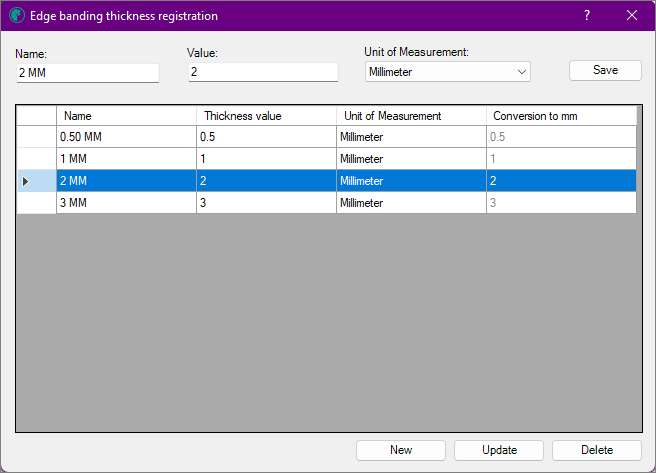
Task: Click the Save button
Action: [605, 70]
